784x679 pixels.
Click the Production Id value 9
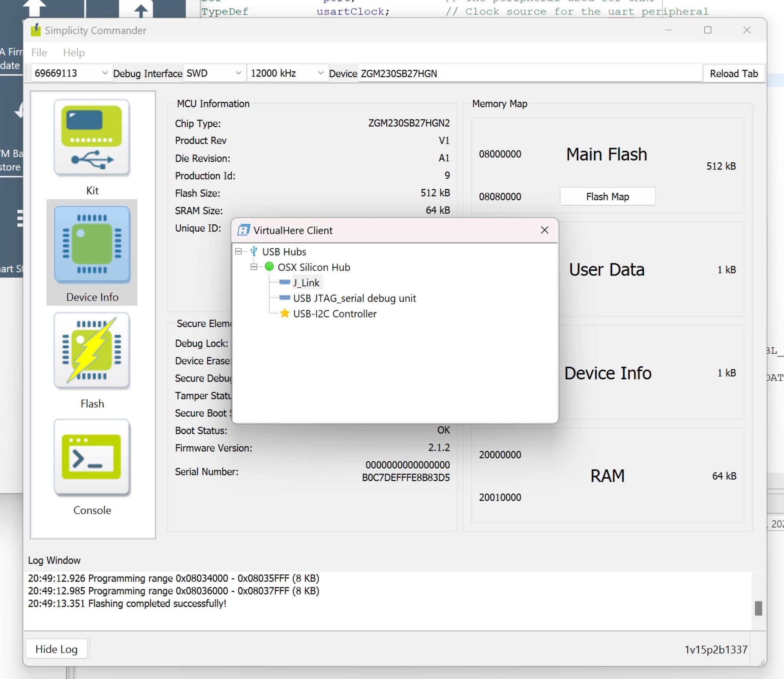coord(447,175)
